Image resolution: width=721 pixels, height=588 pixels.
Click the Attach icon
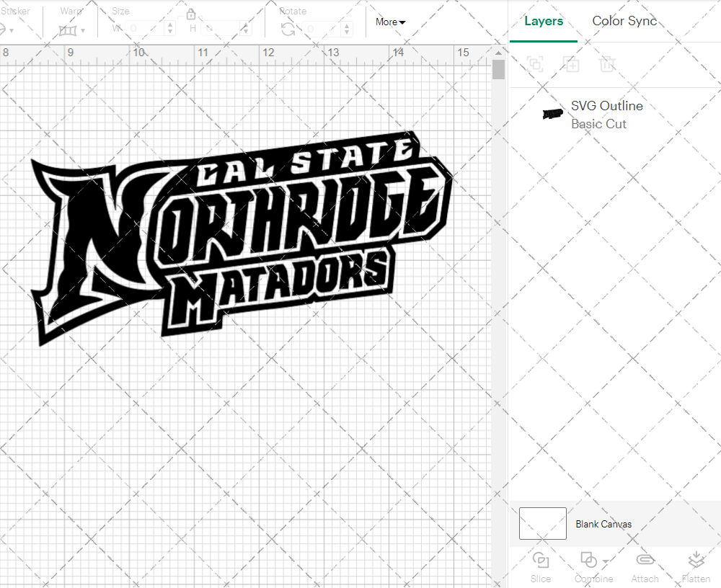point(645,566)
